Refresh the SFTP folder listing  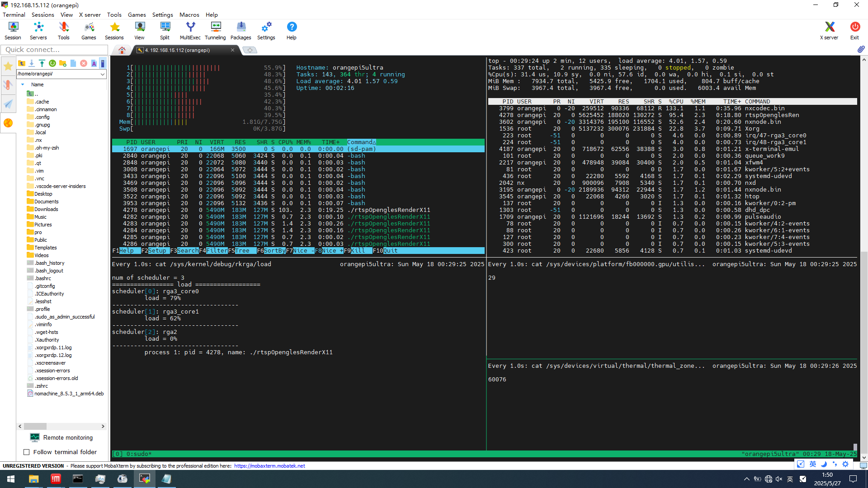52,63
